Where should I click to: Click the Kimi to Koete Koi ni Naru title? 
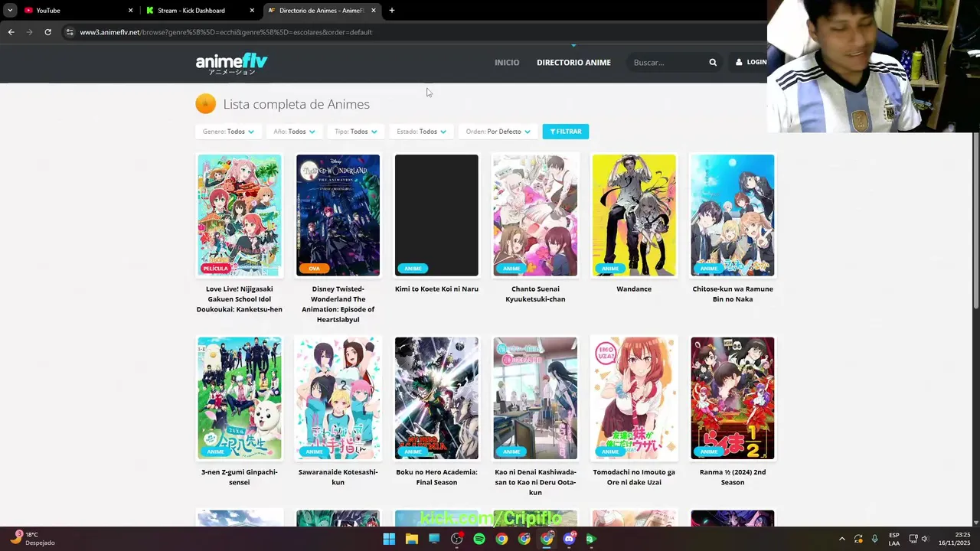[x=436, y=289]
